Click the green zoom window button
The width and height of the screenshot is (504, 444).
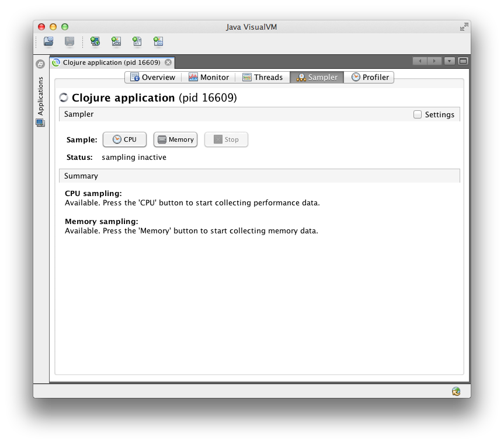(65, 27)
